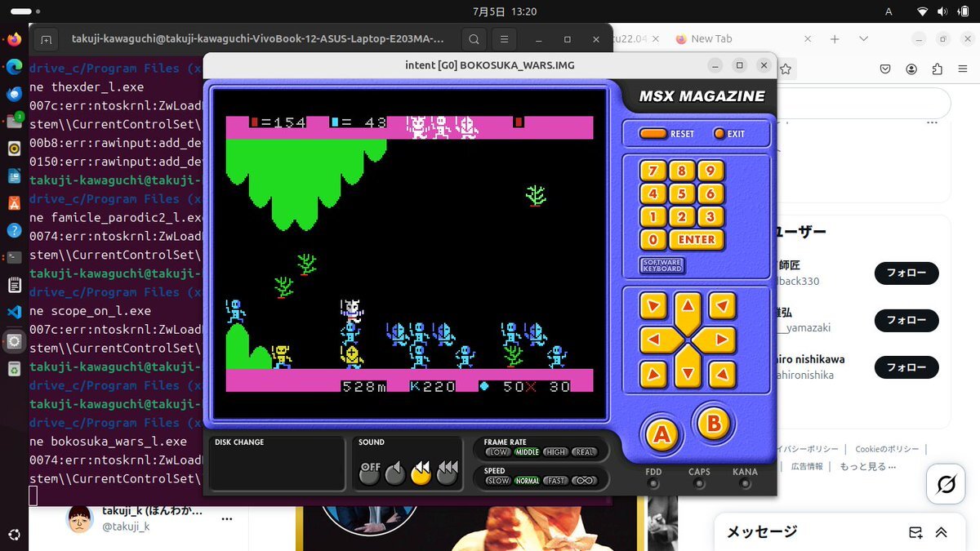Open the 広告情報 footer link
980x551 pixels.
[807, 467]
